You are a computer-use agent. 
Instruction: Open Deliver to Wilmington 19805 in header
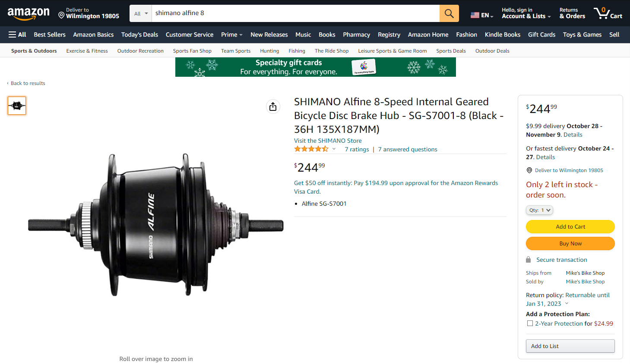coord(89,13)
